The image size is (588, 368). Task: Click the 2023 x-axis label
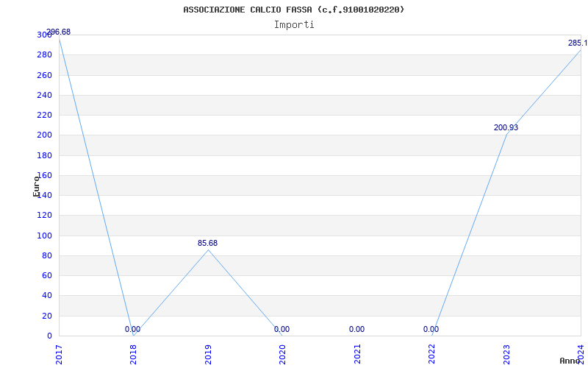point(506,355)
